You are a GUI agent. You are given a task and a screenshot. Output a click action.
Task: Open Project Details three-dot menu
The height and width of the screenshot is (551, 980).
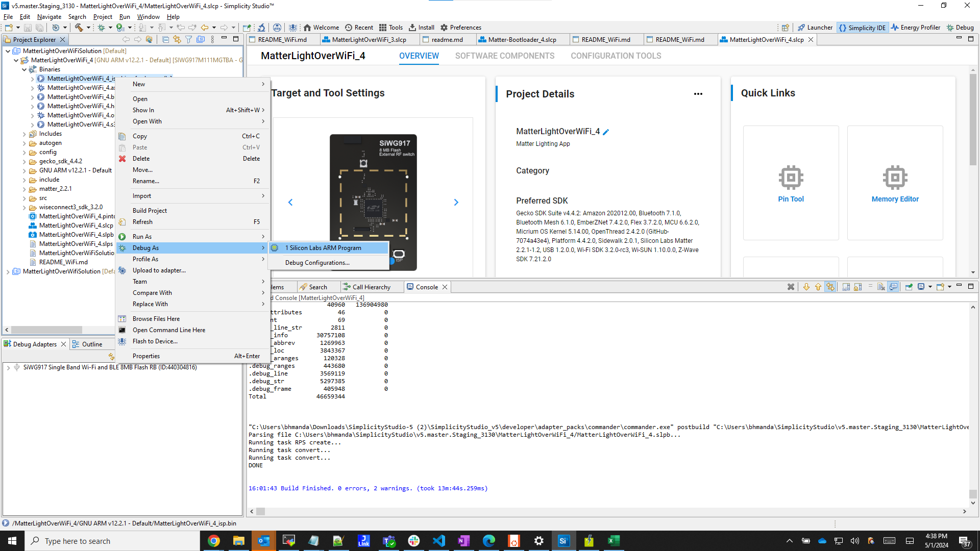[698, 94]
